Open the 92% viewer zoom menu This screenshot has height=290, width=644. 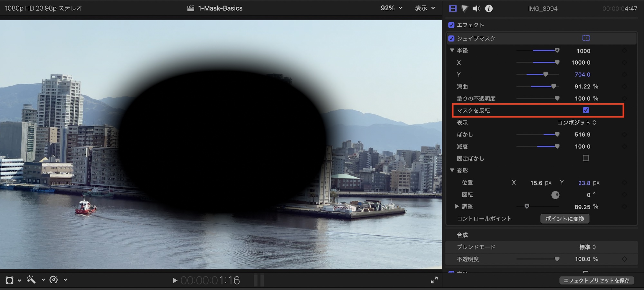coord(392,8)
